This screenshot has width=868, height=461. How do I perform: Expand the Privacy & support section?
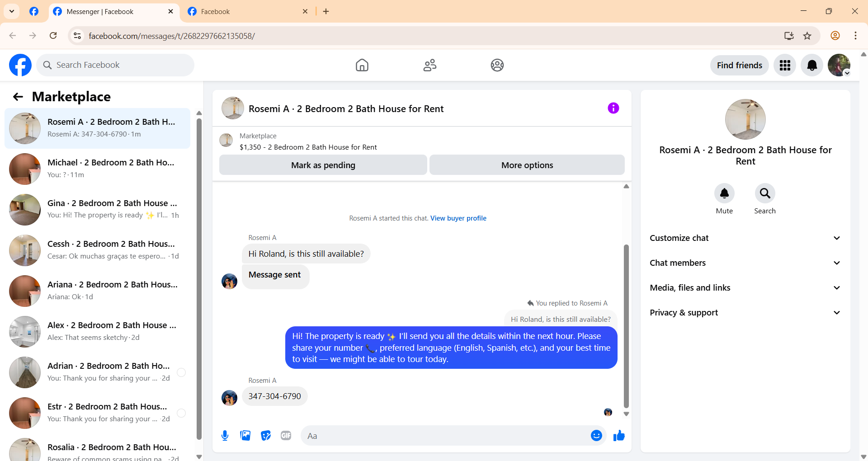pyautogui.click(x=745, y=313)
